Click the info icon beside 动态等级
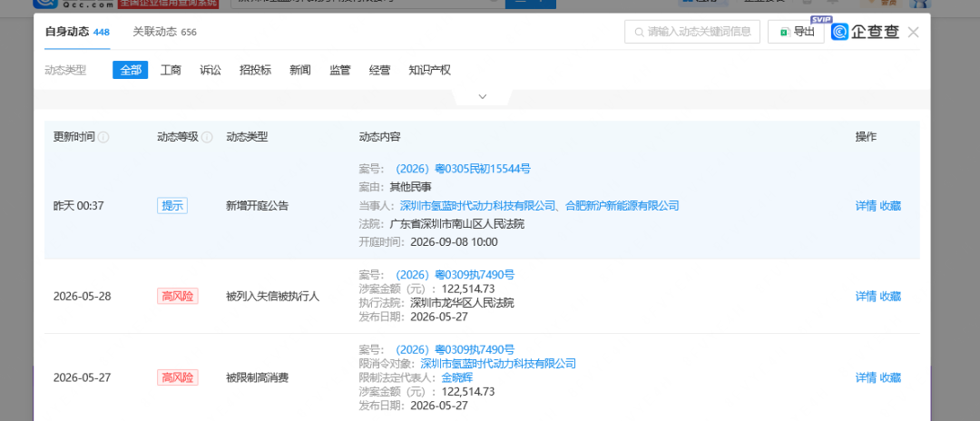 click(x=208, y=137)
